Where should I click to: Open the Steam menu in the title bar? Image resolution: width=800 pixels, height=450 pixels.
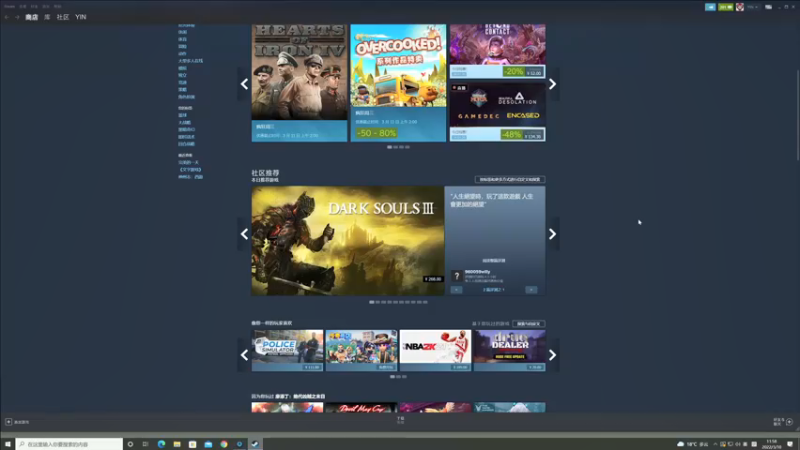[x=9, y=7]
